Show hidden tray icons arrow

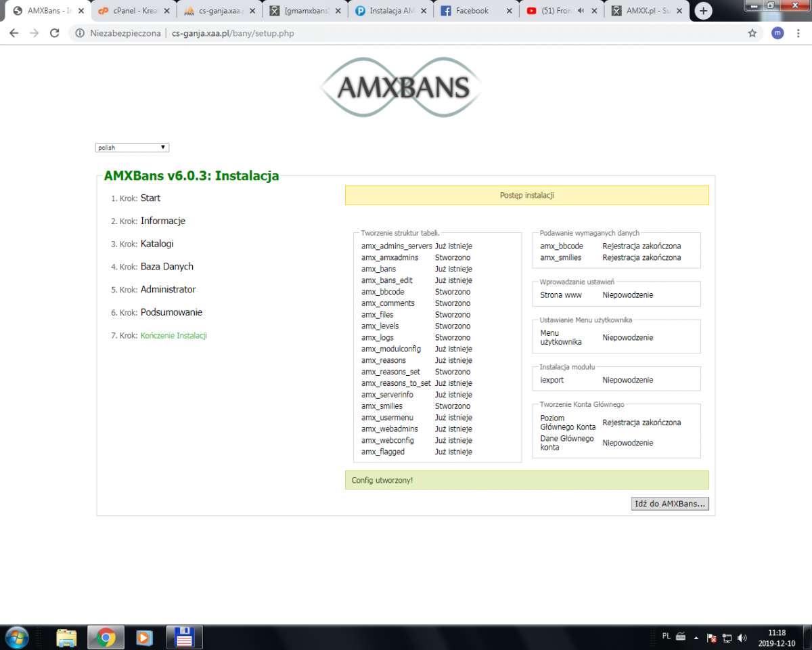point(696,638)
